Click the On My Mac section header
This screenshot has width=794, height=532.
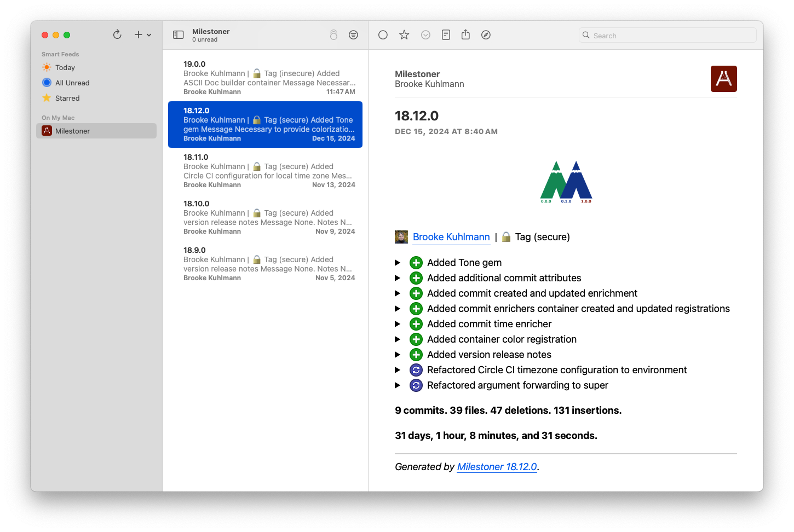click(58, 118)
